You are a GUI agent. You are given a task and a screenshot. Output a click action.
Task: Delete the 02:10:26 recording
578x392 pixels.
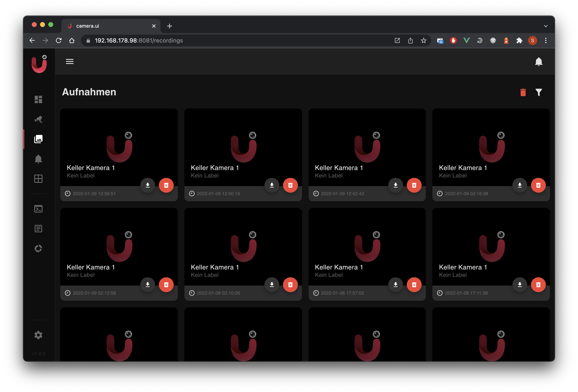(290, 285)
